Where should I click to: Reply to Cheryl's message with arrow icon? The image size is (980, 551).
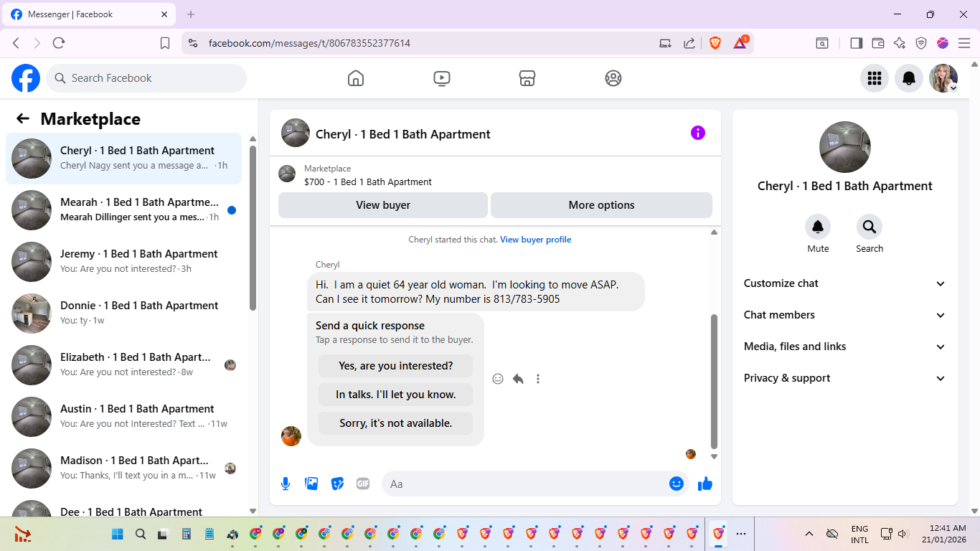pyautogui.click(x=518, y=379)
